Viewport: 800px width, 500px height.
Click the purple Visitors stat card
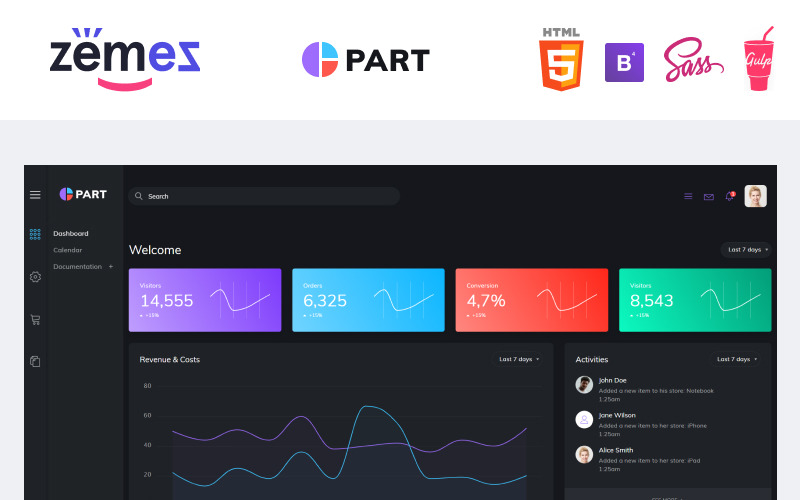click(205, 300)
